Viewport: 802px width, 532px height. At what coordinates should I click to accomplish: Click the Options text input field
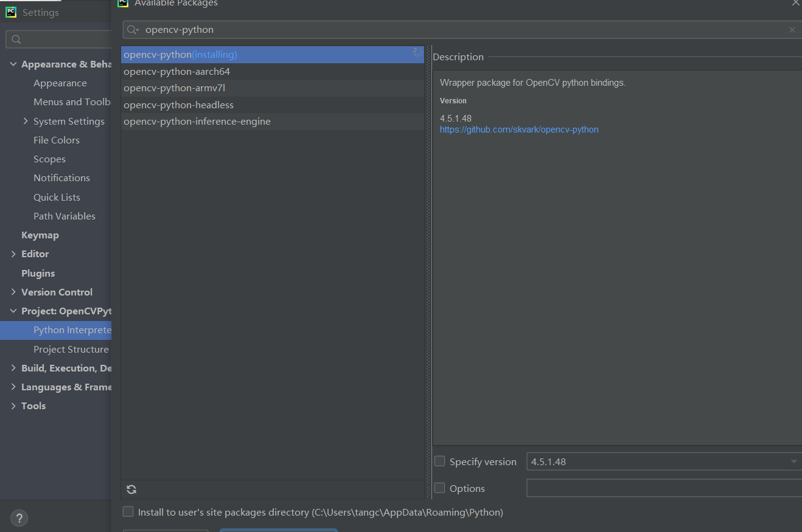664,488
